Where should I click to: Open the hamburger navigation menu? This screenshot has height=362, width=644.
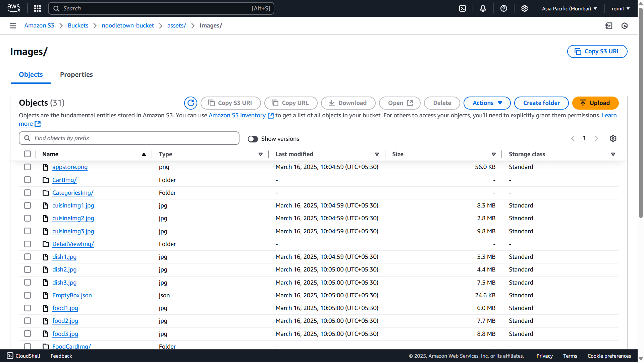tap(13, 26)
